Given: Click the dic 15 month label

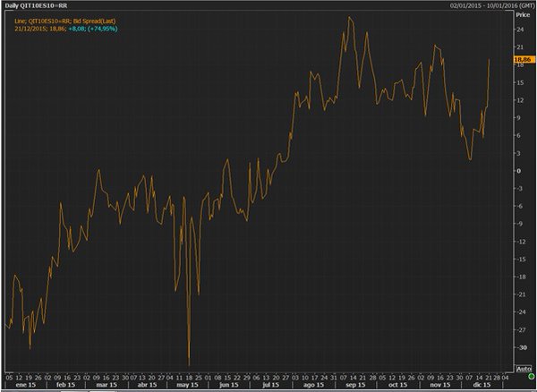Looking at the screenshot, I should 482,385.
